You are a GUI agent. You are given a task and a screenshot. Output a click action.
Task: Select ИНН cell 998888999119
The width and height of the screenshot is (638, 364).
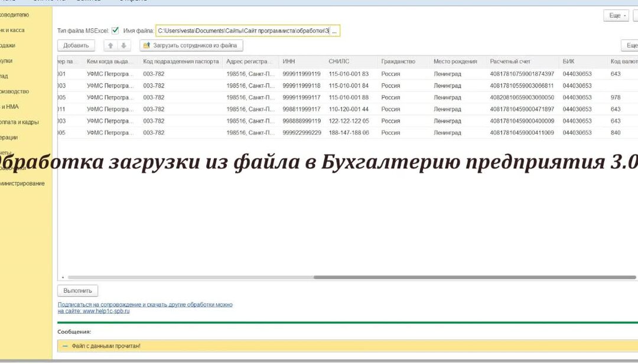click(x=302, y=121)
